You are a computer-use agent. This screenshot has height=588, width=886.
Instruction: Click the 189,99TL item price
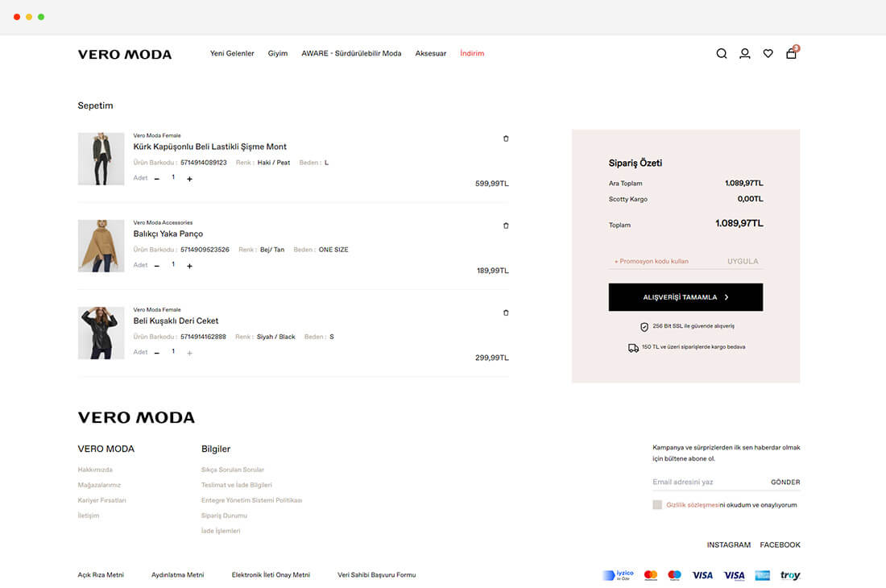pos(492,271)
